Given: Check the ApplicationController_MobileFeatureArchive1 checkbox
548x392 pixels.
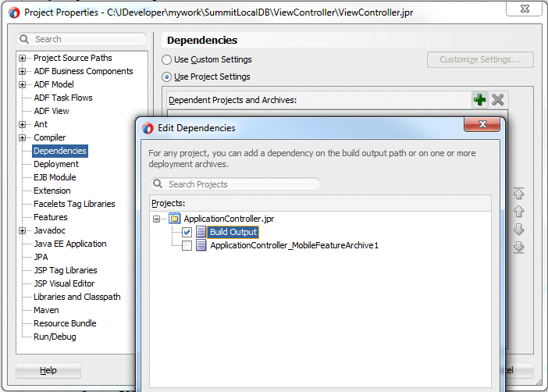Looking at the screenshot, I should coord(187,245).
